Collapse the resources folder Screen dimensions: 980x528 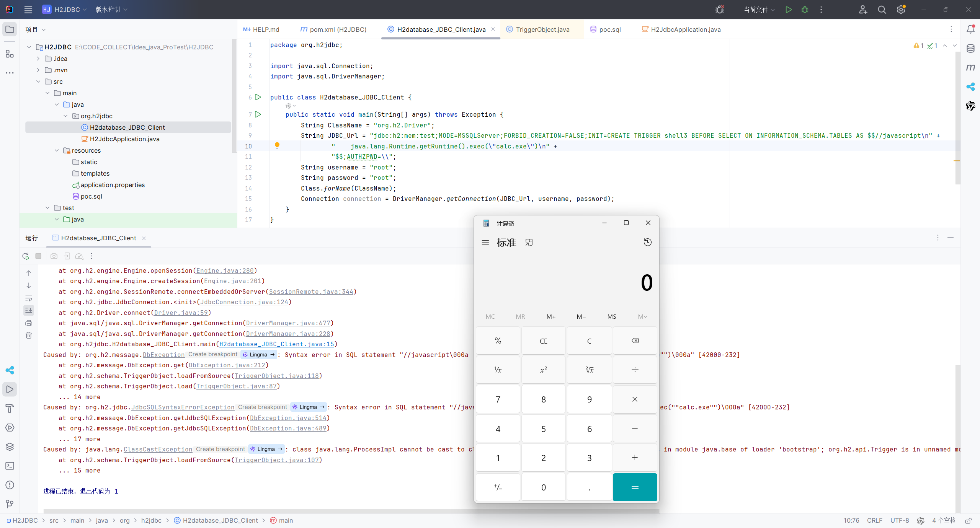click(x=57, y=150)
